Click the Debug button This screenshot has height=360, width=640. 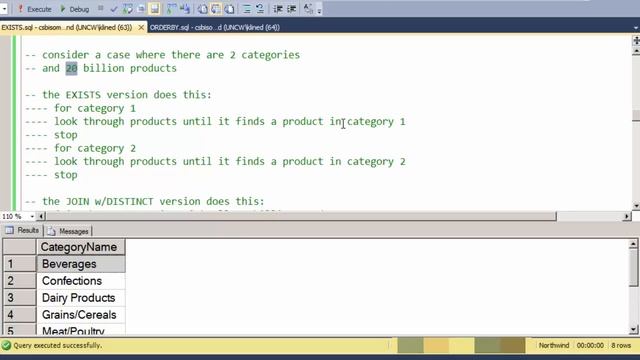pos(75,9)
